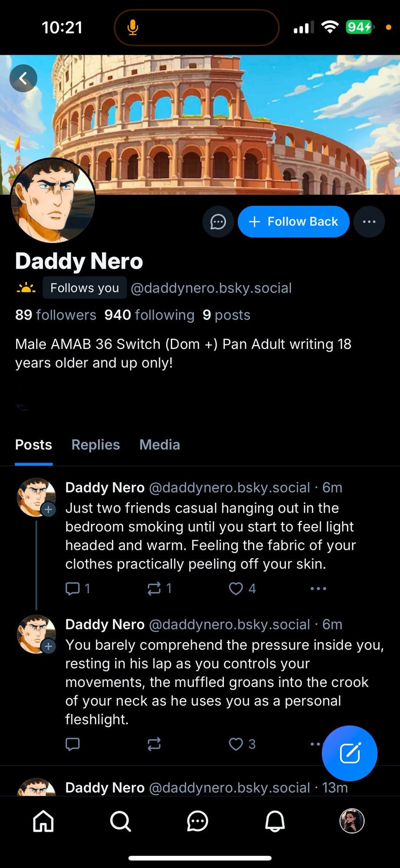Open chat message with Daddy Nero
Image resolution: width=400 pixels, height=868 pixels.
click(x=218, y=222)
